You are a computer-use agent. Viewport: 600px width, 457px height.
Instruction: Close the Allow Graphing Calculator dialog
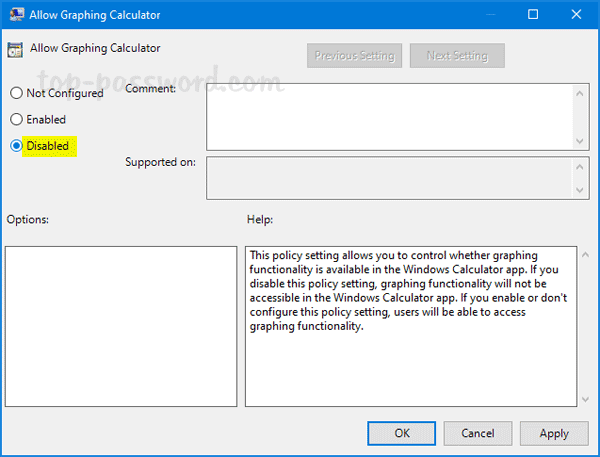tap(576, 15)
